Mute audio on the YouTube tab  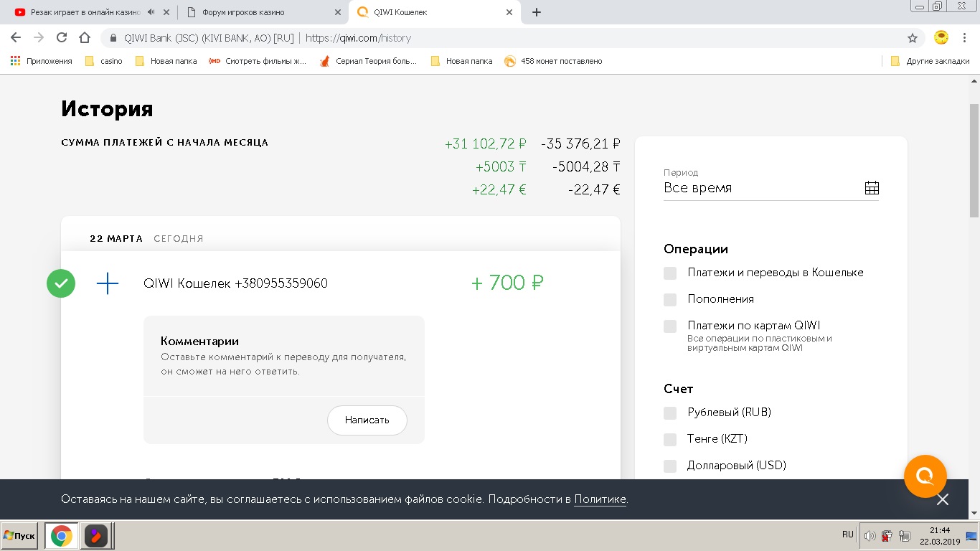point(151,12)
